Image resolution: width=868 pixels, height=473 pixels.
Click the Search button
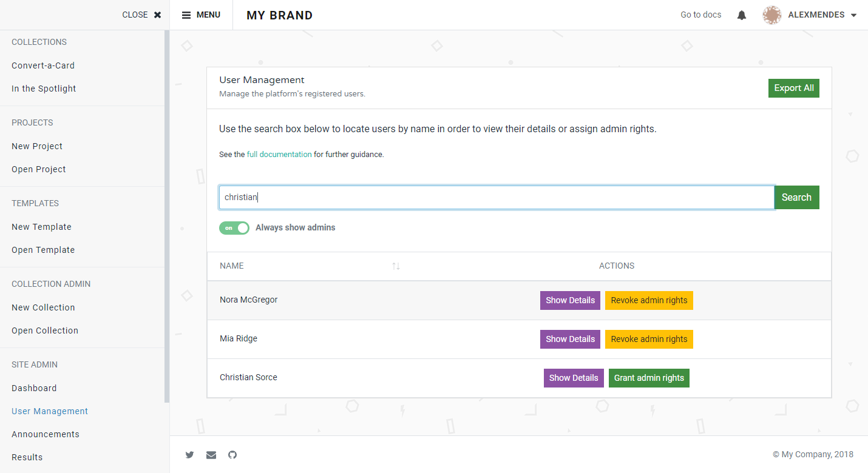pyautogui.click(x=796, y=197)
